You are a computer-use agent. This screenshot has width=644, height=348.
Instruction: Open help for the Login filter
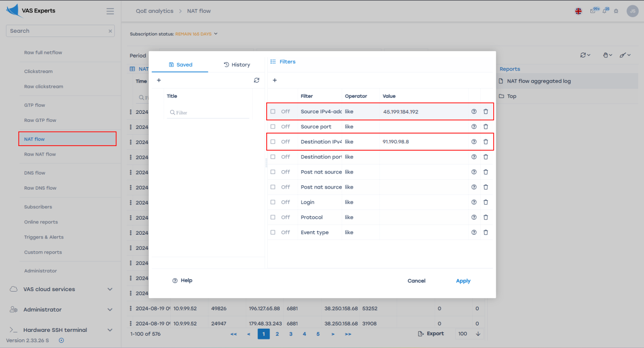tap(474, 202)
